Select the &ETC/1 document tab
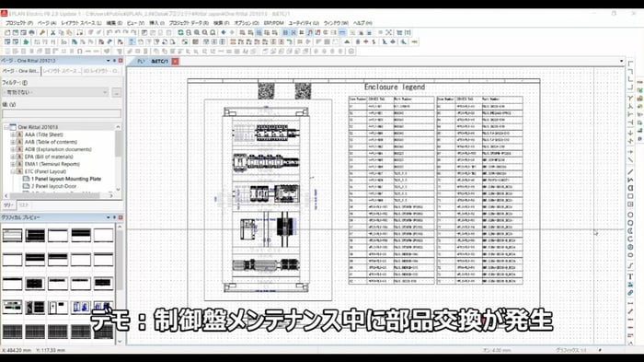 pos(159,62)
